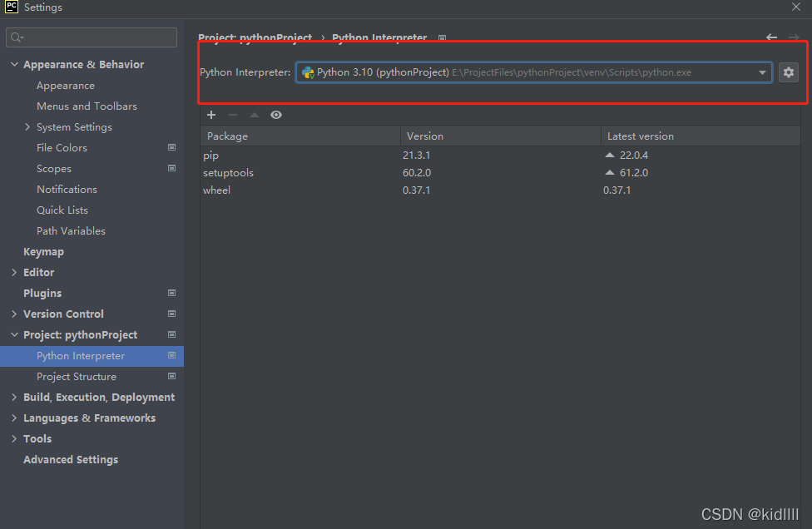The image size is (812, 529).
Task: Click the forward arrow in the settings header
Action: [x=794, y=37]
